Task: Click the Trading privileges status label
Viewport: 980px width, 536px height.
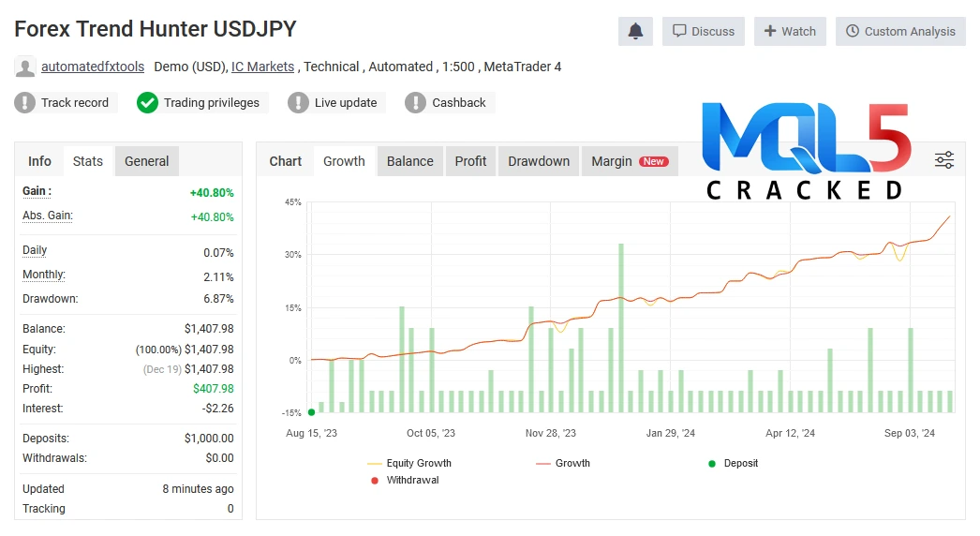Action: coord(211,102)
